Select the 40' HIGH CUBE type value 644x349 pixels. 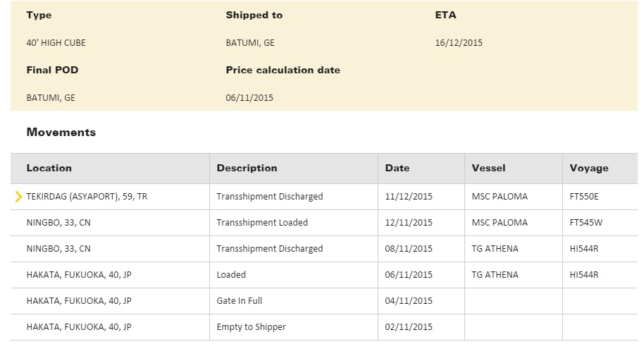pos(56,43)
